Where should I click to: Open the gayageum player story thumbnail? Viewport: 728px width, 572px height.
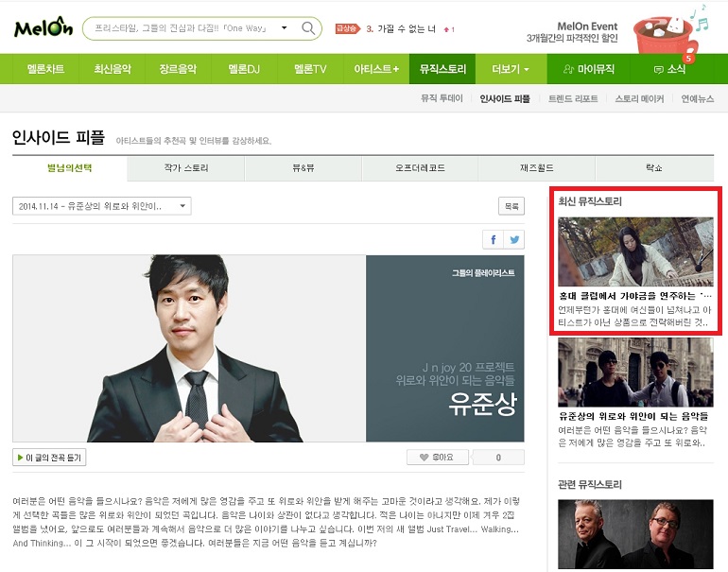[635, 251]
